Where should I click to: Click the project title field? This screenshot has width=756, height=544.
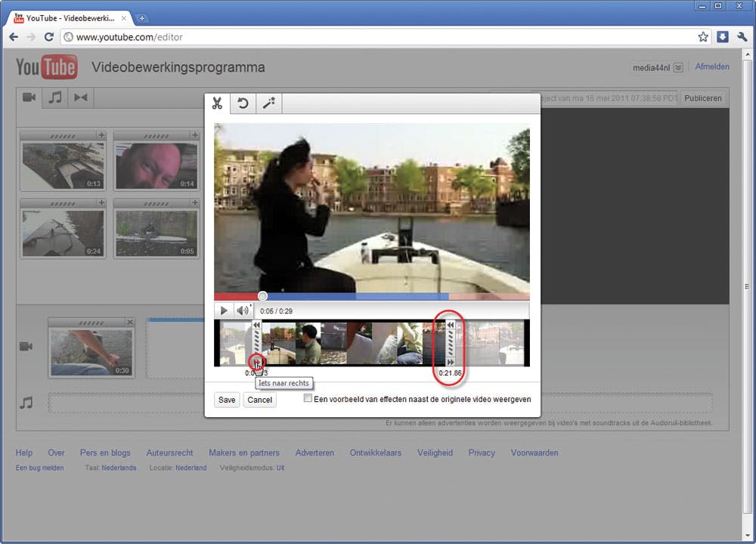pyautogui.click(x=609, y=98)
